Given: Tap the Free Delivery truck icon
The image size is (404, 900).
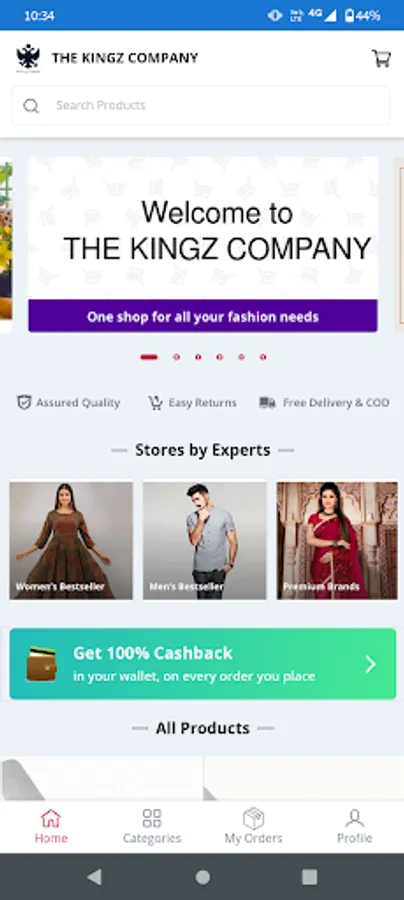Looking at the screenshot, I should tap(267, 403).
